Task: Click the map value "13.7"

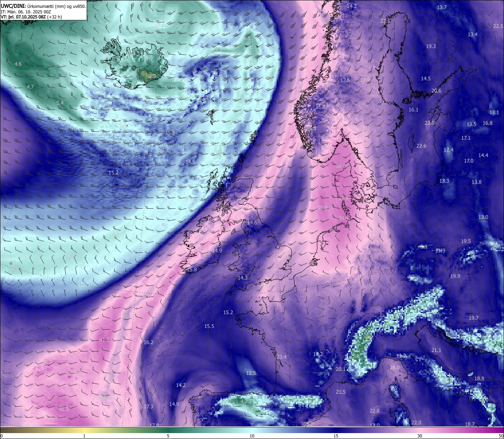Action: coord(442,7)
